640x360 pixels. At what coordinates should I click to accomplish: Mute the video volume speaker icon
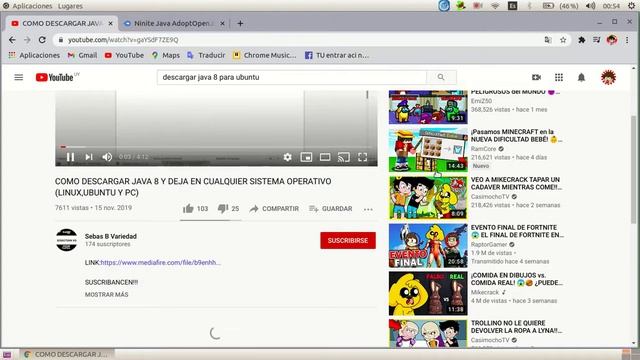click(x=107, y=157)
